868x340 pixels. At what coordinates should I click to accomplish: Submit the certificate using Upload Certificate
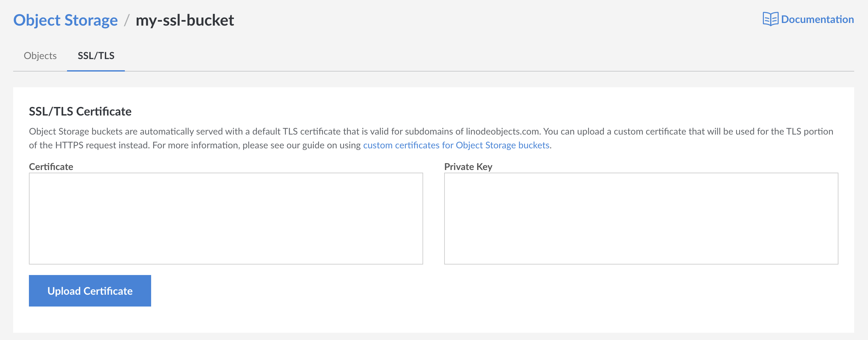click(90, 290)
